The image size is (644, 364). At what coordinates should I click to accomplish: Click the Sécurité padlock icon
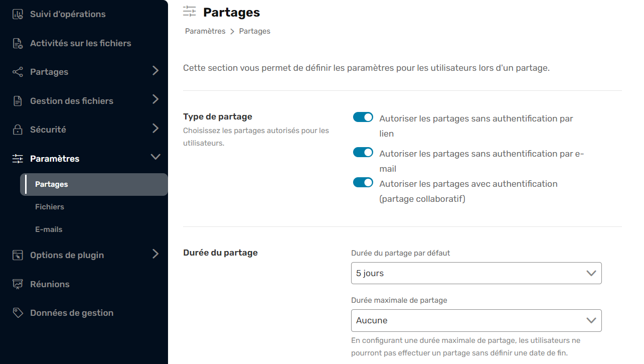tap(18, 130)
